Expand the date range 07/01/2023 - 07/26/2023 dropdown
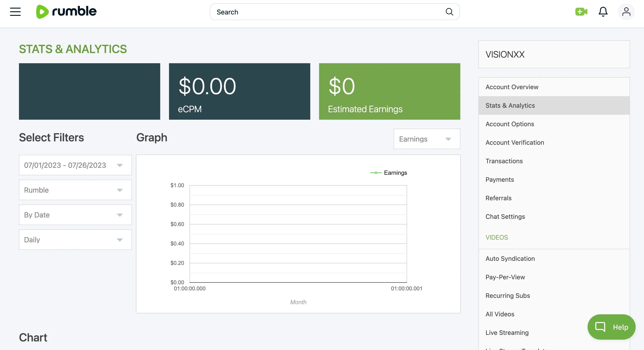 [x=75, y=165]
